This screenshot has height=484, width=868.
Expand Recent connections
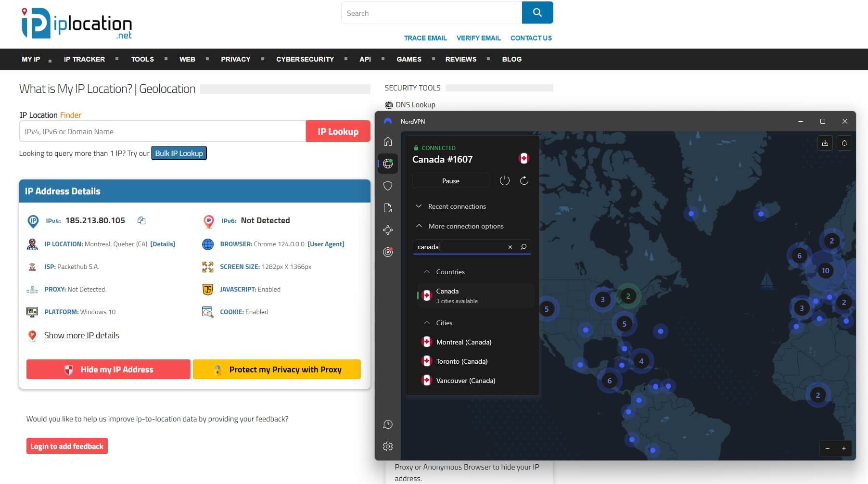pyautogui.click(x=450, y=206)
